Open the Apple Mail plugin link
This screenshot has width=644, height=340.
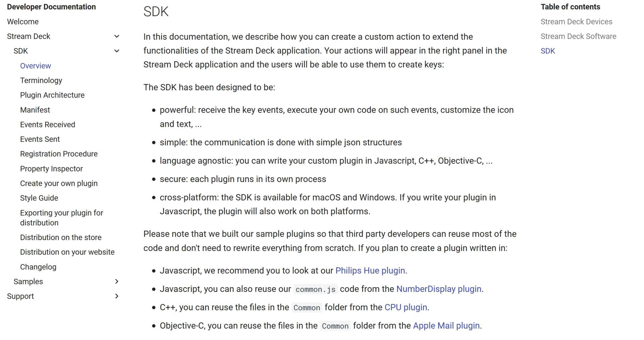point(446,326)
